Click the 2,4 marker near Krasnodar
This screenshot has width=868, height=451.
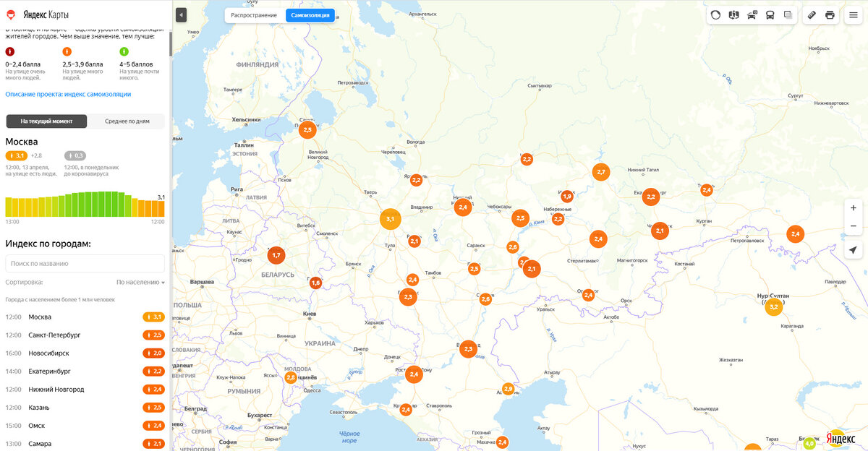point(406,410)
